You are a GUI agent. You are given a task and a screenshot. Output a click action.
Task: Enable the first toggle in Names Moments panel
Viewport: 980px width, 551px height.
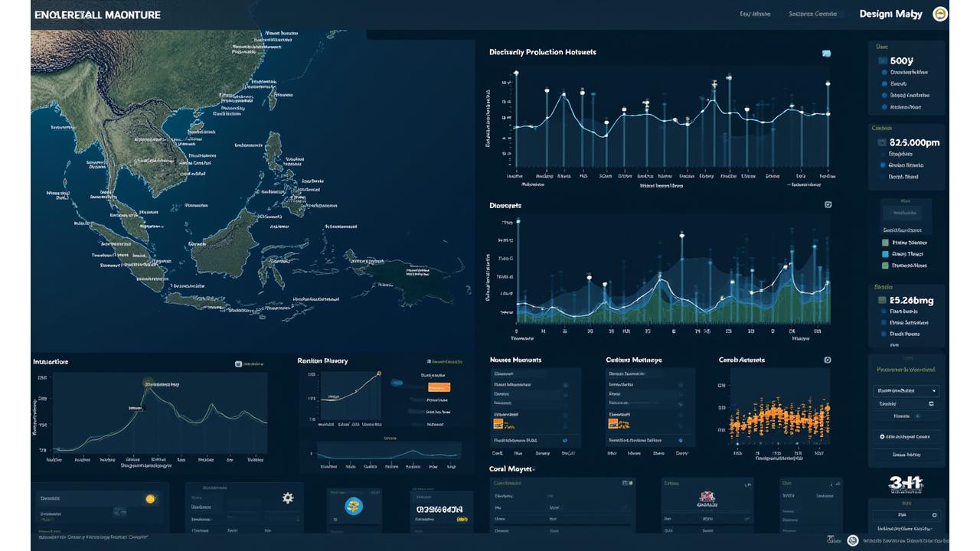click(x=566, y=384)
